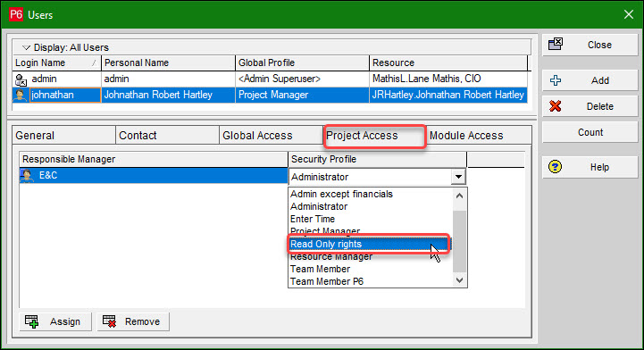Click the profile list scroll down arrow
This screenshot has height=350, width=644.
point(460,280)
